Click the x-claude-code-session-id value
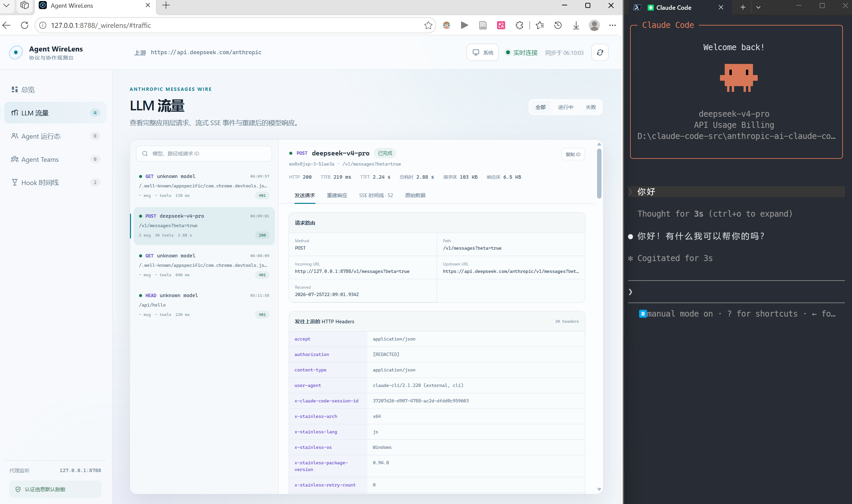Screen dimensions: 852x504 (421, 401)
